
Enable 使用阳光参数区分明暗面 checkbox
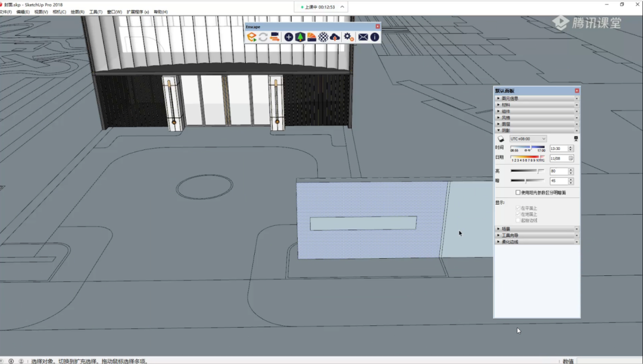coord(518,193)
